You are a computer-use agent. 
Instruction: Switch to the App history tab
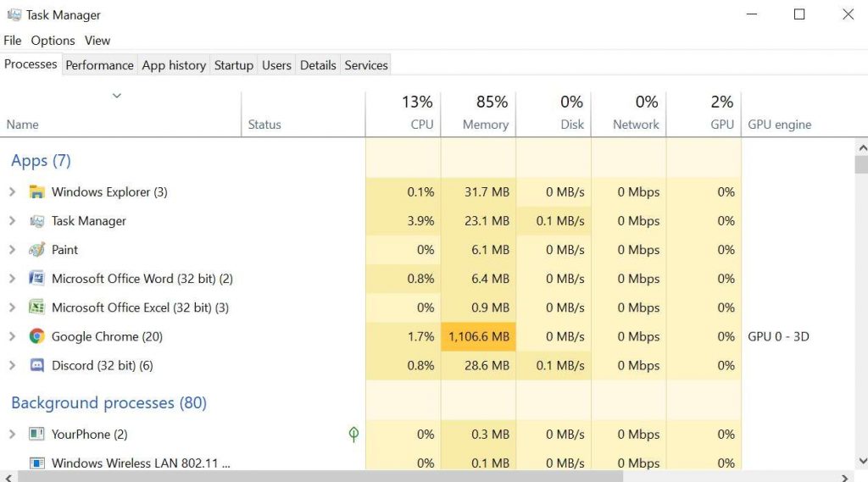[174, 65]
